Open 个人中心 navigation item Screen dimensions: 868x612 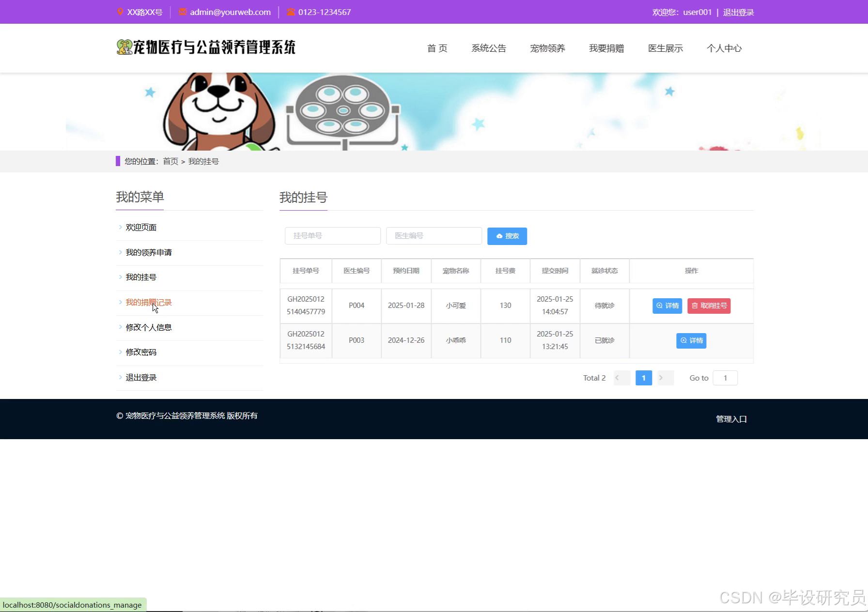pos(724,48)
